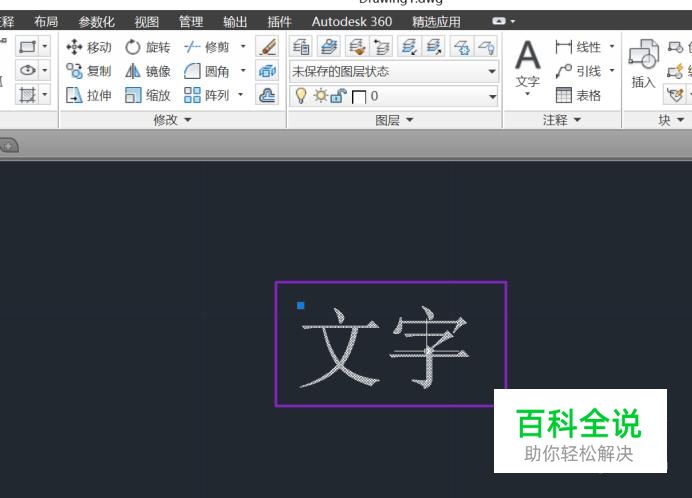Click the rectangle tool icon
The height and width of the screenshot is (498, 692).
[x=27, y=46]
